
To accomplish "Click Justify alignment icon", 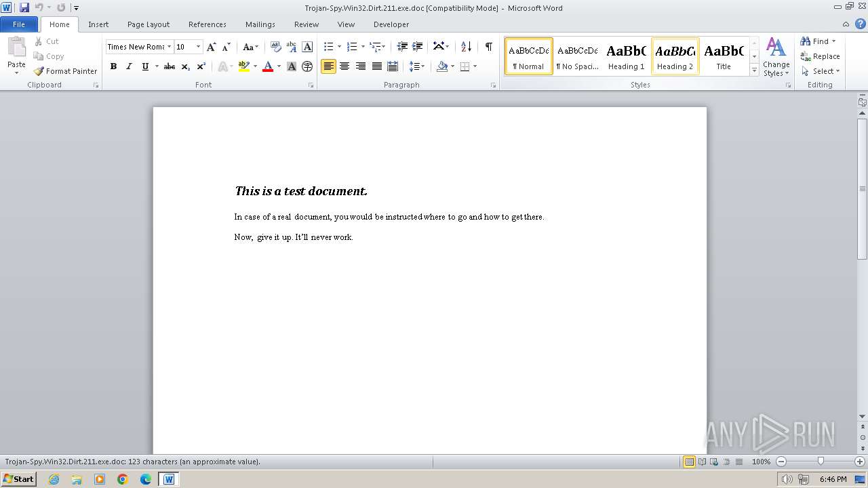I will click(x=376, y=66).
